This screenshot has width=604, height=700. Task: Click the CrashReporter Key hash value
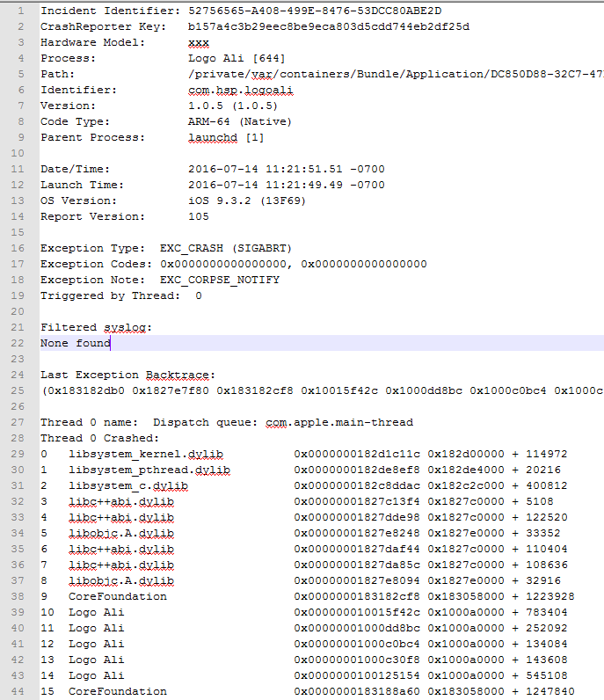pyautogui.click(x=329, y=26)
